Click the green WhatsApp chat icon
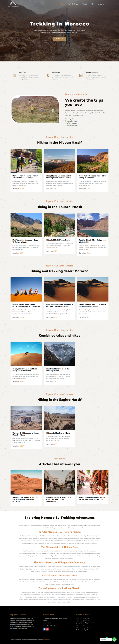This screenshot has height=644, width=119. click(x=114, y=639)
